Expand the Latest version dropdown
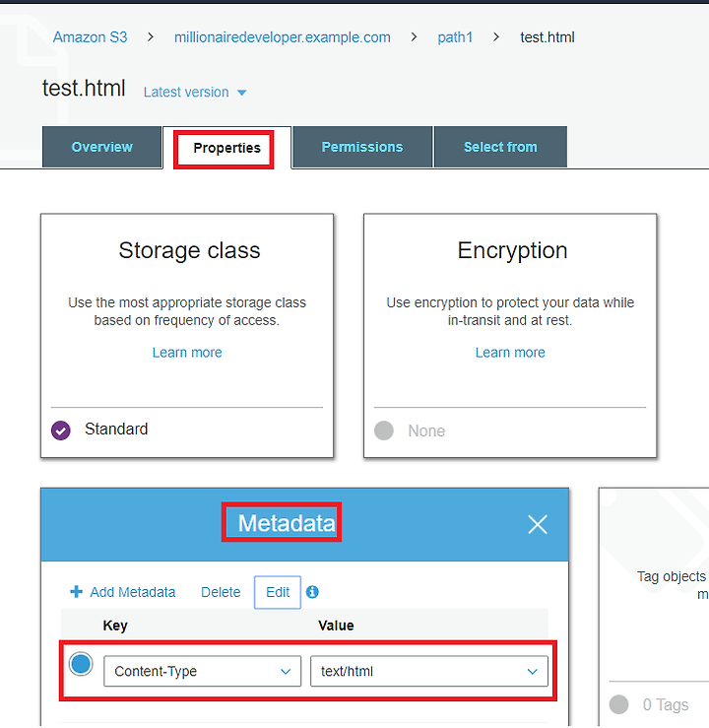This screenshot has width=709, height=728. tap(195, 92)
